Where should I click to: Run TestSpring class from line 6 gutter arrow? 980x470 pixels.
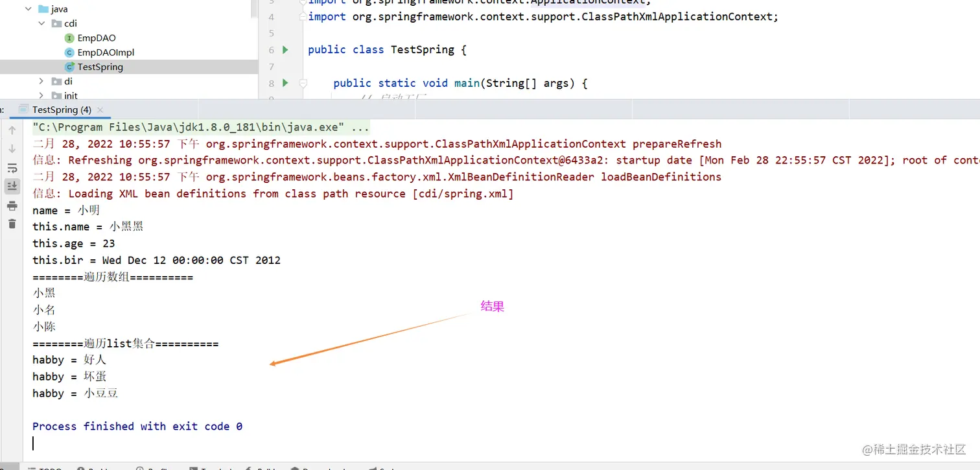tap(285, 50)
